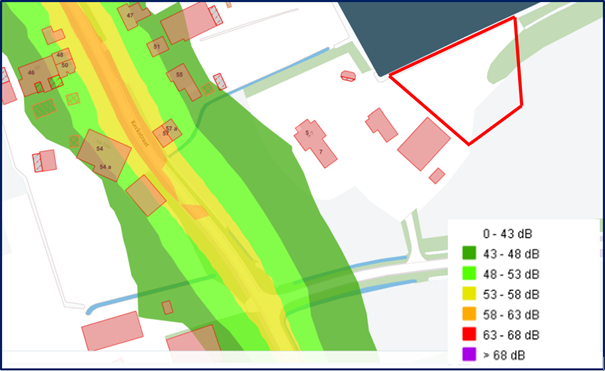This screenshot has height=371, width=605.
Task: Click the Kerkstraat road label
Action: pyautogui.click(x=140, y=133)
